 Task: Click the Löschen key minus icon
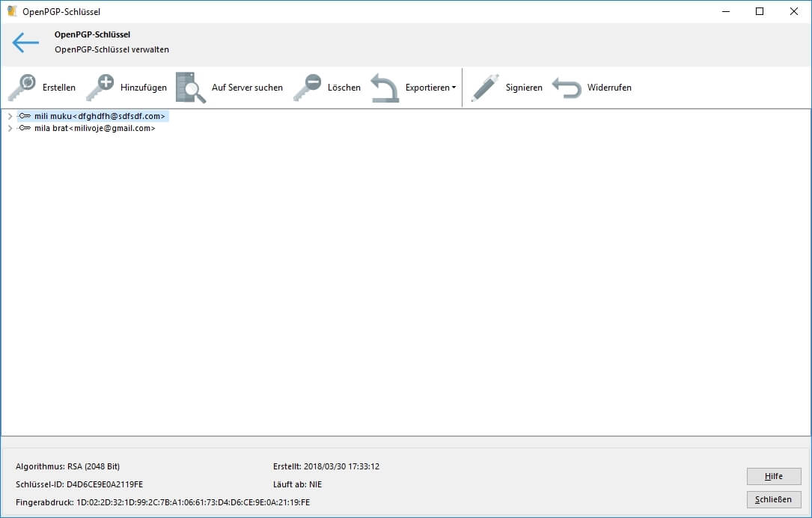pyautogui.click(x=307, y=88)
